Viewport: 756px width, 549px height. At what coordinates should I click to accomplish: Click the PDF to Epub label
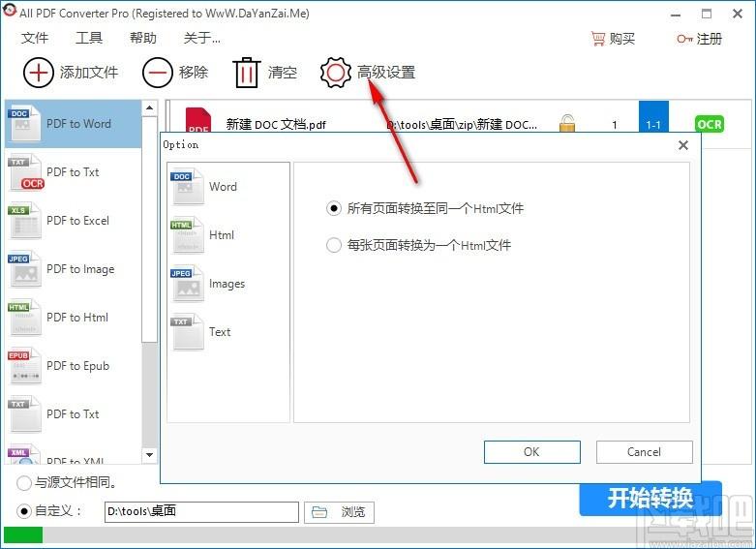click(78, 366)
